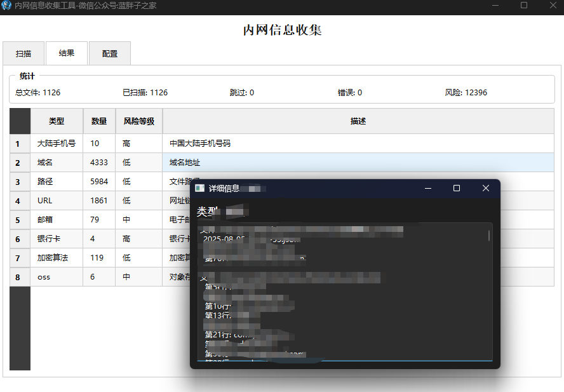Viewport: 564px width, 392px height.
Task: Click the URL type cell
Action: tap(57, 201)
